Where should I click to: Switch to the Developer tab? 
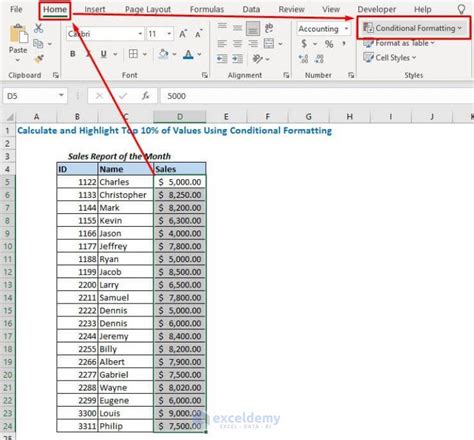coord(377,9)
